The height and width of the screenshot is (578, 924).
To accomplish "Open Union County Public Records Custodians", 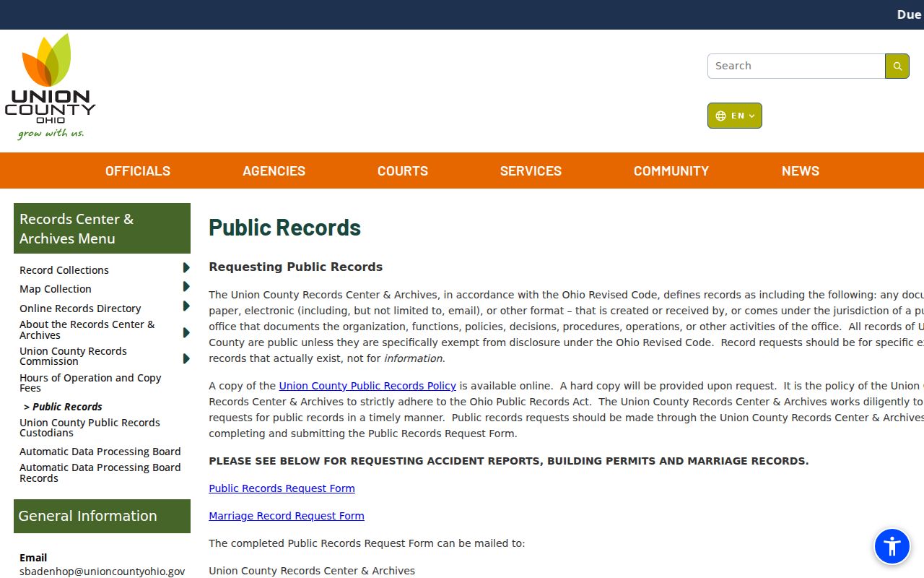I will click(x=90, y=428).
